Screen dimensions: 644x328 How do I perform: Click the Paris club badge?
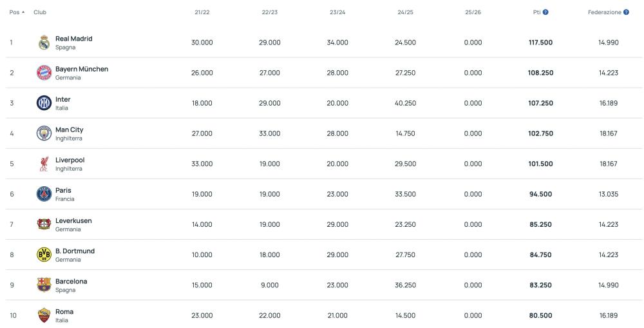click(44, 194)
